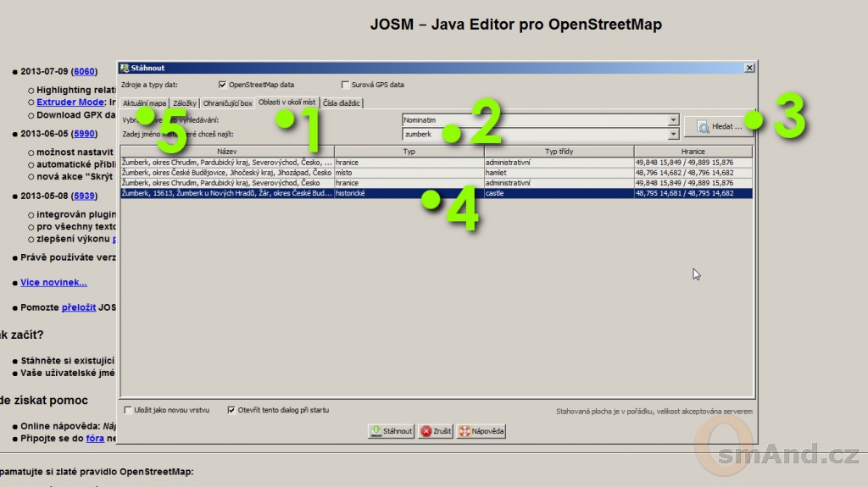Open Více novinek link
The height and width of the screenshot is (487, 868).
tap(53, 282)
